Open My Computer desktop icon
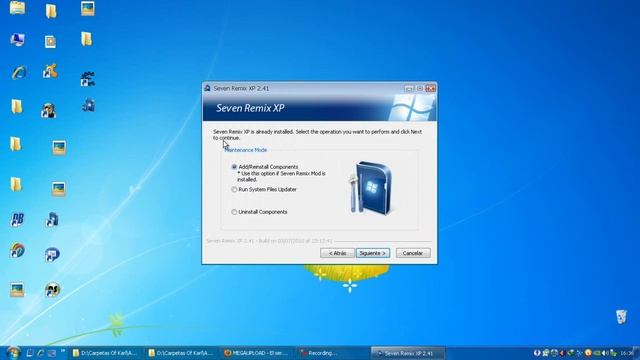This screenshot has height=360, width=640. (17, 40)
